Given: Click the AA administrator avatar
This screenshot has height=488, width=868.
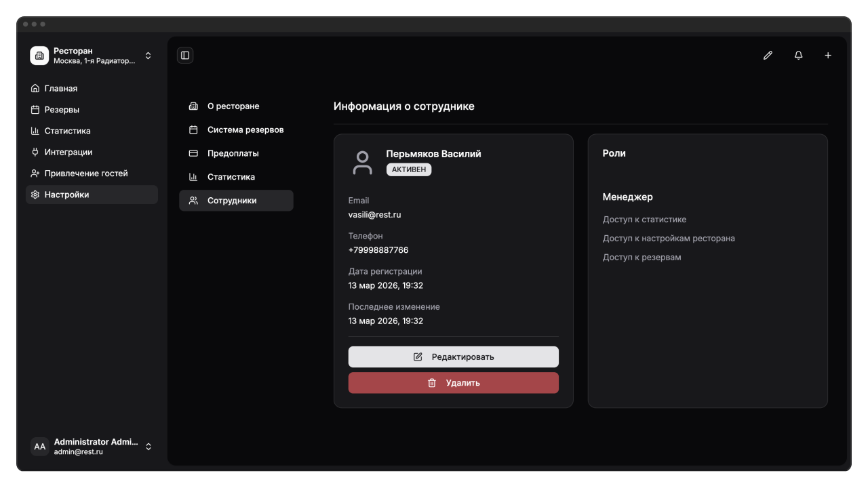Looking at the screenshot, I should pos(40,447).
